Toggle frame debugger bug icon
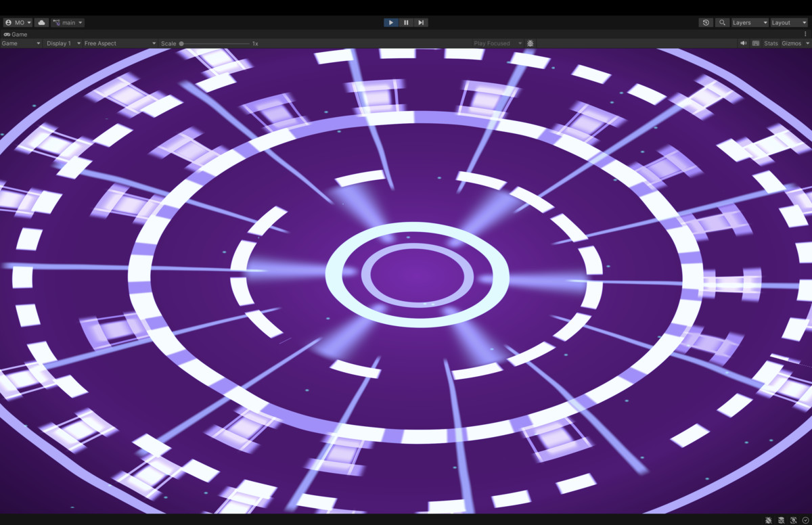812x525 pixels. pos(531,43)
